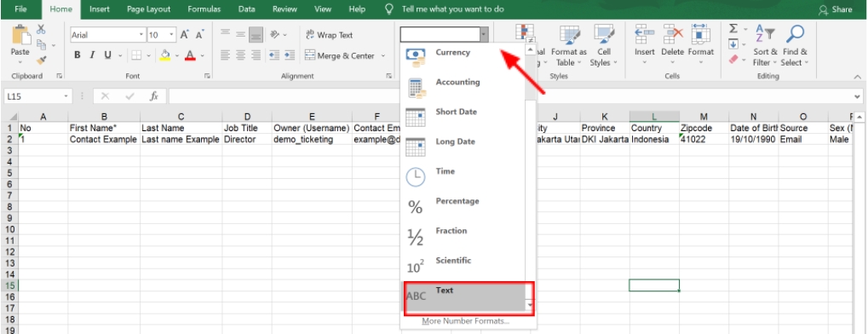Click the yellow fill color button
The width and height of the screenshot is (868, 334).
pyautogui.click(x=165, y=55)
